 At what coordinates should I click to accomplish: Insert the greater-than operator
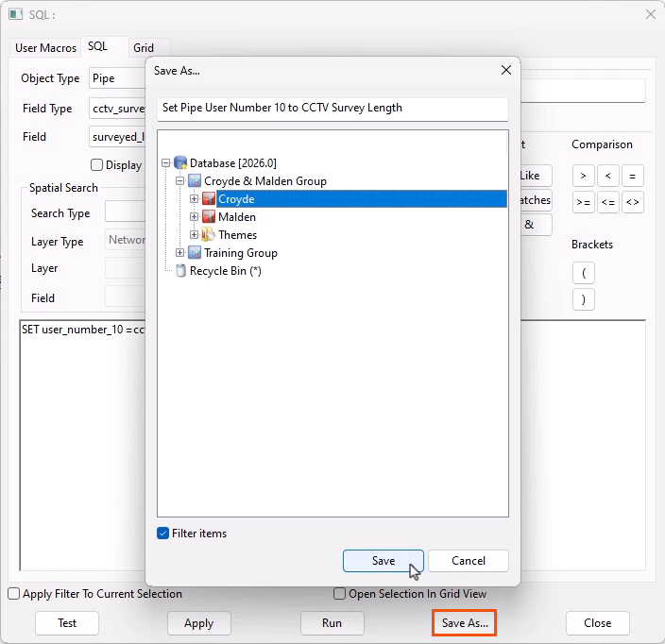tap(583, 176)
